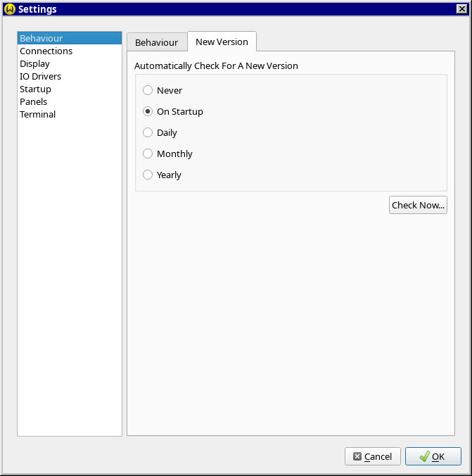Confirm settings with the OK button
This screenshot has height=476, width=472.
(433, 456)
